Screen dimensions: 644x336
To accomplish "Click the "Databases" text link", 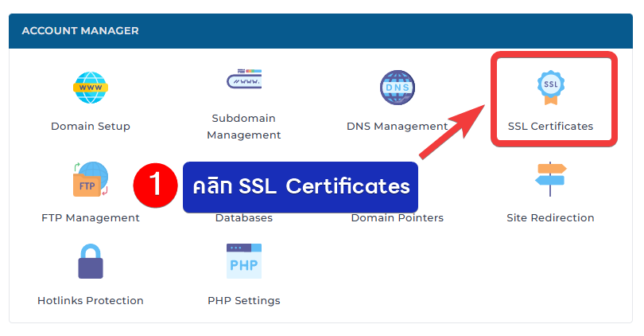I will 243,218.
